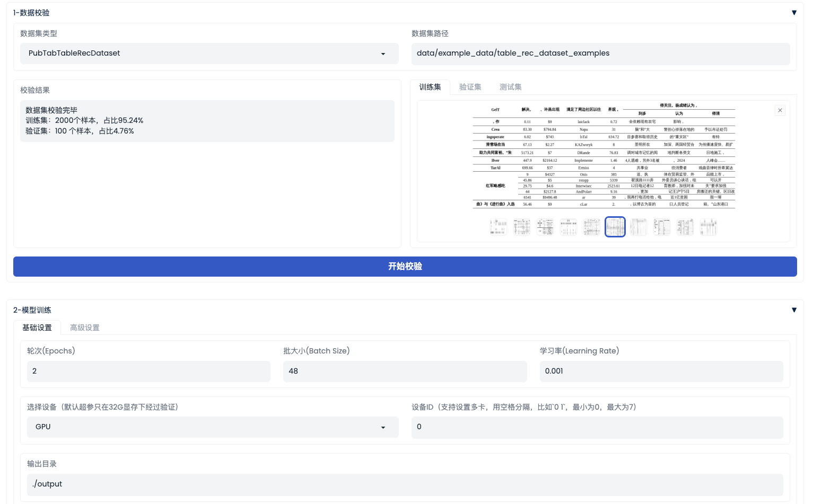Select the last thumbnail in the preview strip
Viewport: 813px width, 504px height.
coord(709,226)
